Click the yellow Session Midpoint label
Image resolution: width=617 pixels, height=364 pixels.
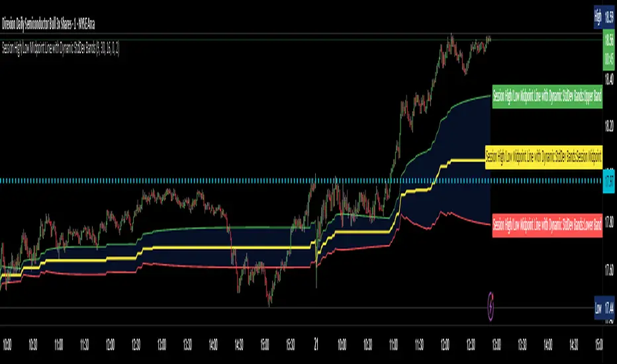[544, 157]
